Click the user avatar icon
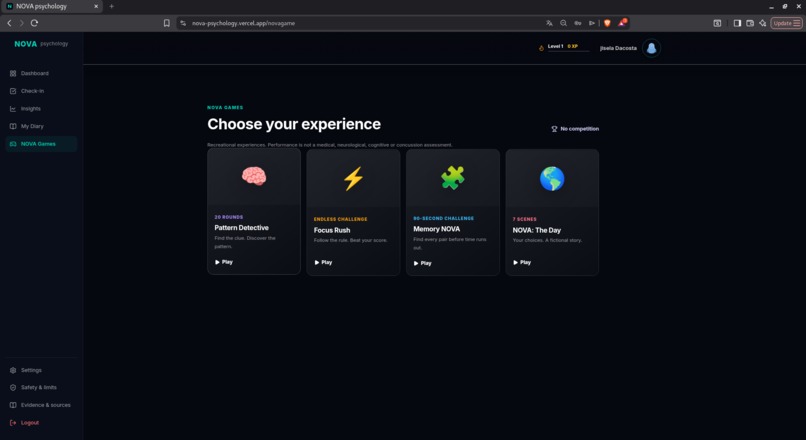The width and height of the screenshot is (806, 440). [x=651, y=48]
